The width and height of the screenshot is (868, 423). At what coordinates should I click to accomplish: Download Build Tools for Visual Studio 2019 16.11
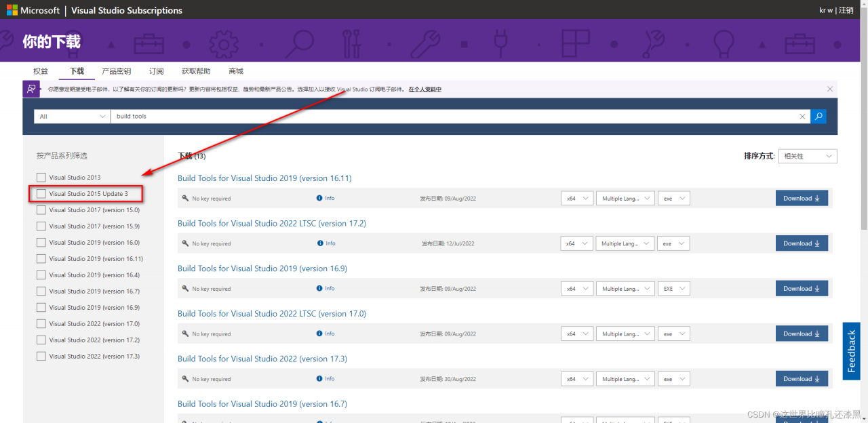click(x=802, y=198)
